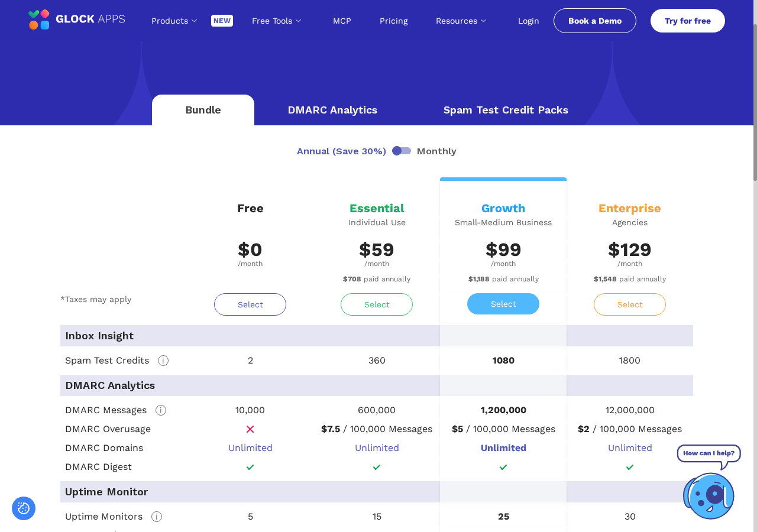The height and width of the screenshot is (532, 757).
Task: Open the cookie settings icon
Action: pos(24,508)
